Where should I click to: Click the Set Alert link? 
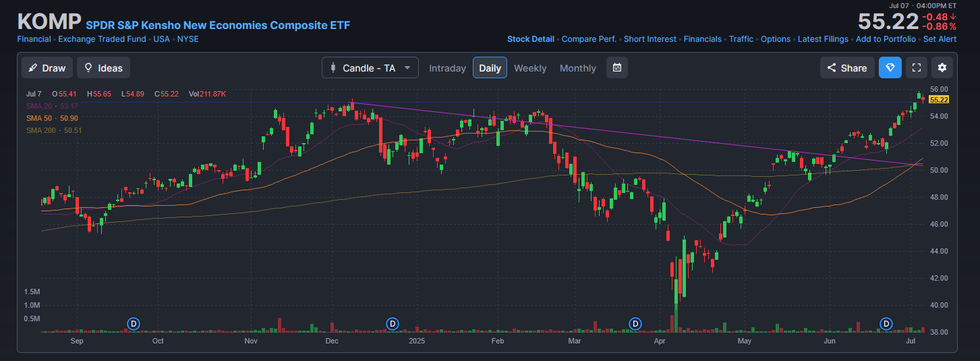(x=940, y=39)
